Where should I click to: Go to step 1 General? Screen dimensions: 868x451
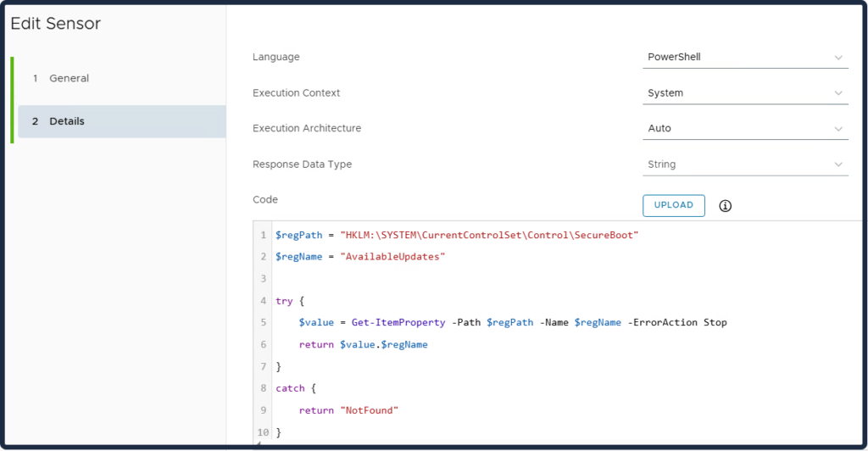pos(69,78)
